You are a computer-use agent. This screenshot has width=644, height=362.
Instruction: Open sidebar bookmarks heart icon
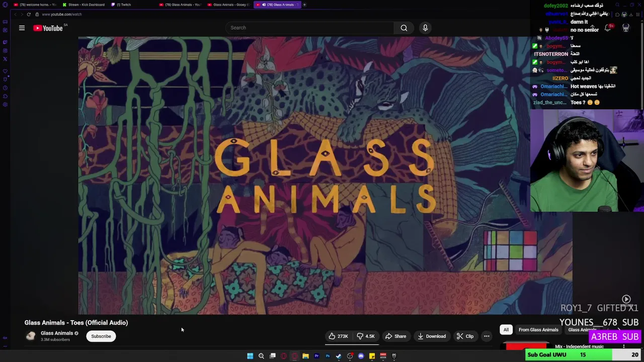[5, 71]
